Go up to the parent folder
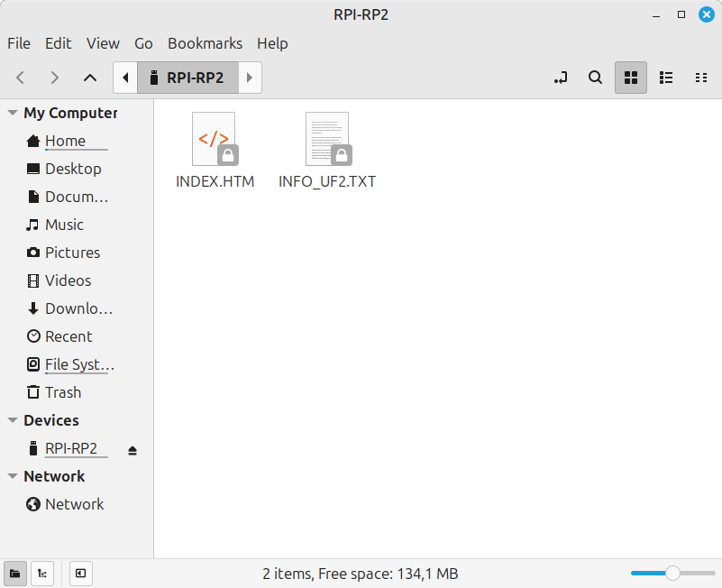Image resolution: width=722 pixels, height=588 pixels. (89, 78)
